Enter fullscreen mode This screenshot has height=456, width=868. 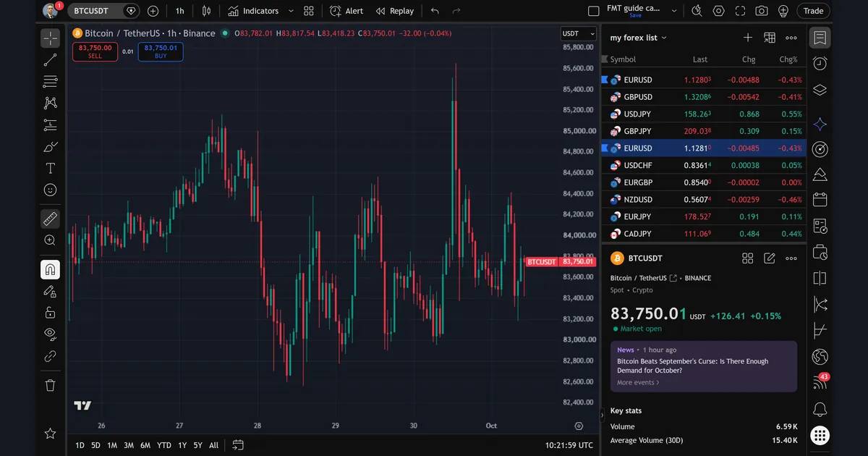tap(740, 11)
